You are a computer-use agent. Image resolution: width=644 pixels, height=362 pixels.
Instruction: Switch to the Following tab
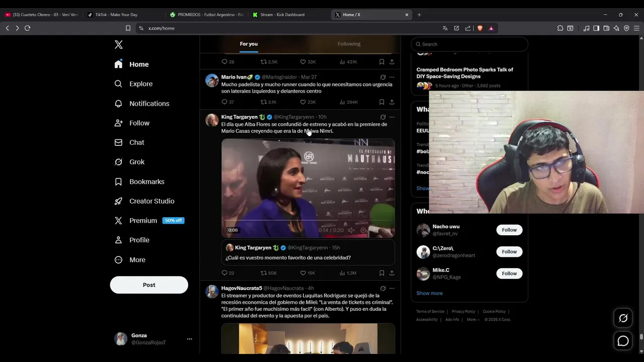point(349,44)
